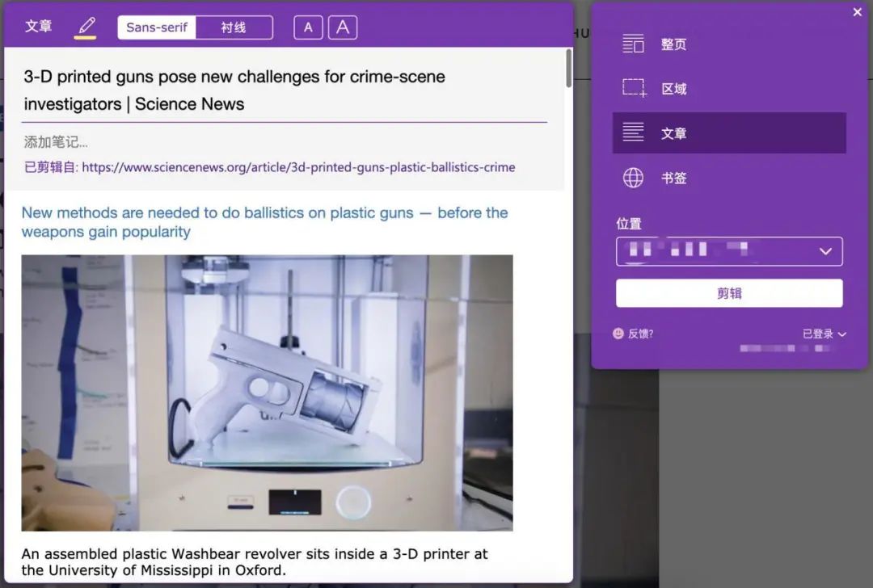Screen dimensions: 873x588
Task: Close the OneNote clipper panel
Action: tap(858, 11)
